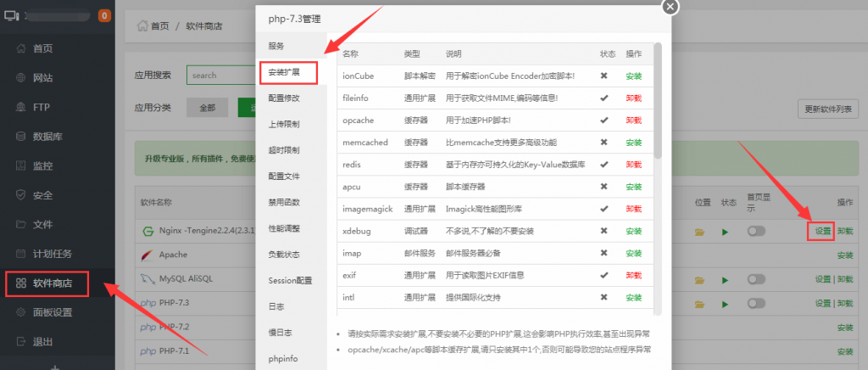Close the php-7.3管理 dialog

point(670,7)
